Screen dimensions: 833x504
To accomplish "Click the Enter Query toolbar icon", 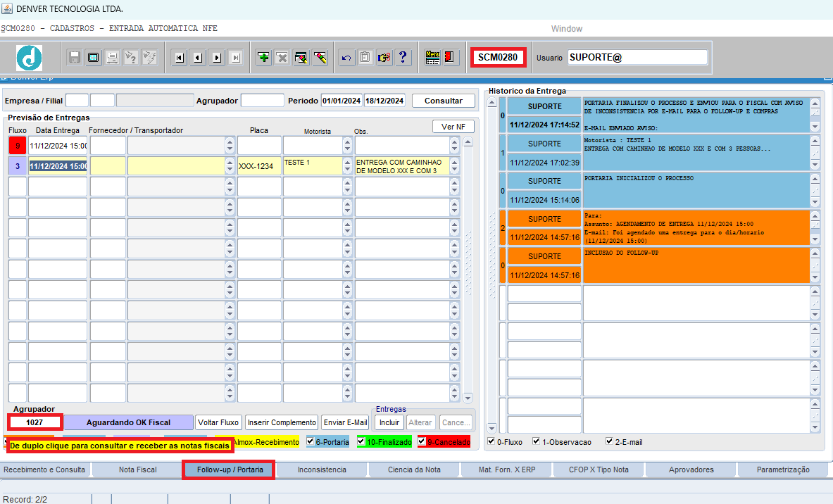I will pyautogui.click(x=131, y=57).
